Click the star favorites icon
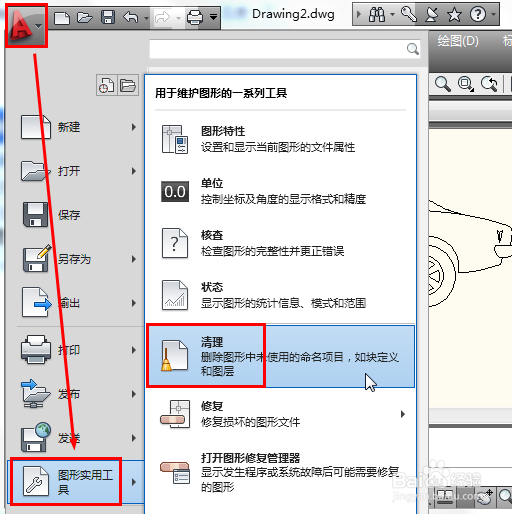The image size is (512, 514). 454,15
